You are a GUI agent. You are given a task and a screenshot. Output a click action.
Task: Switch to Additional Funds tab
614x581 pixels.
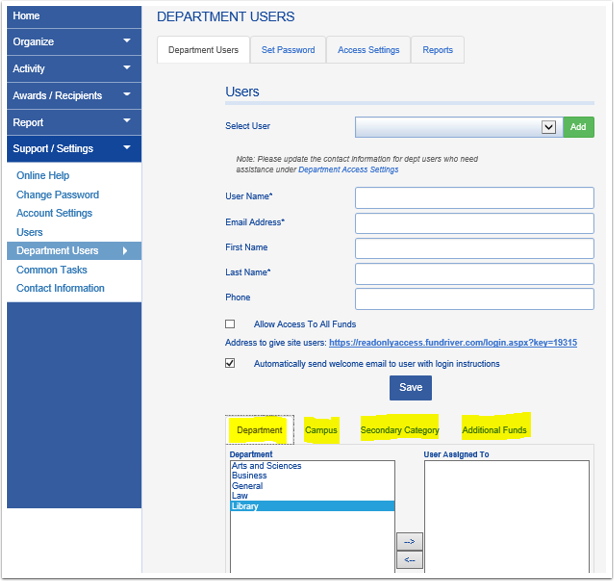click(x=494, y=430)
